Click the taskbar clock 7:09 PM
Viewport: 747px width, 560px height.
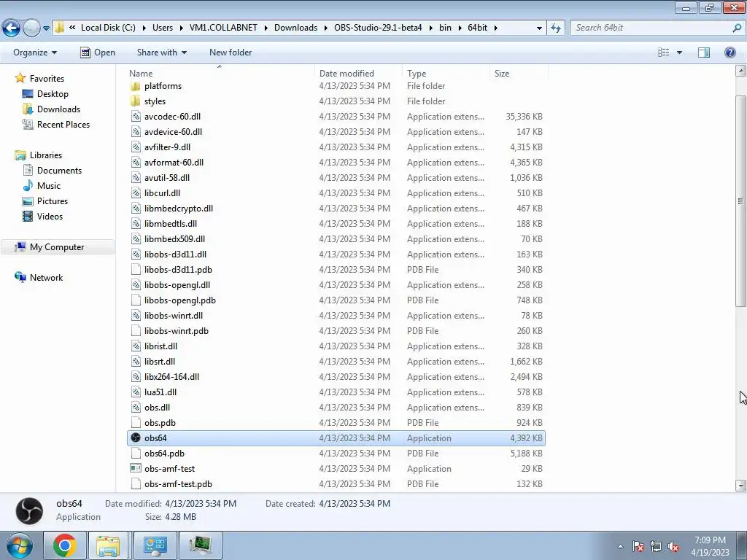pyautogui.click(x=710, y=540)
